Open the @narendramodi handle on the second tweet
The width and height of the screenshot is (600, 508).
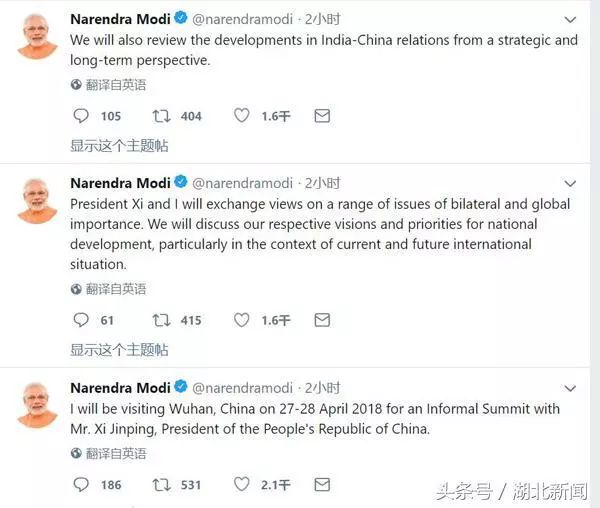(242, 183)
